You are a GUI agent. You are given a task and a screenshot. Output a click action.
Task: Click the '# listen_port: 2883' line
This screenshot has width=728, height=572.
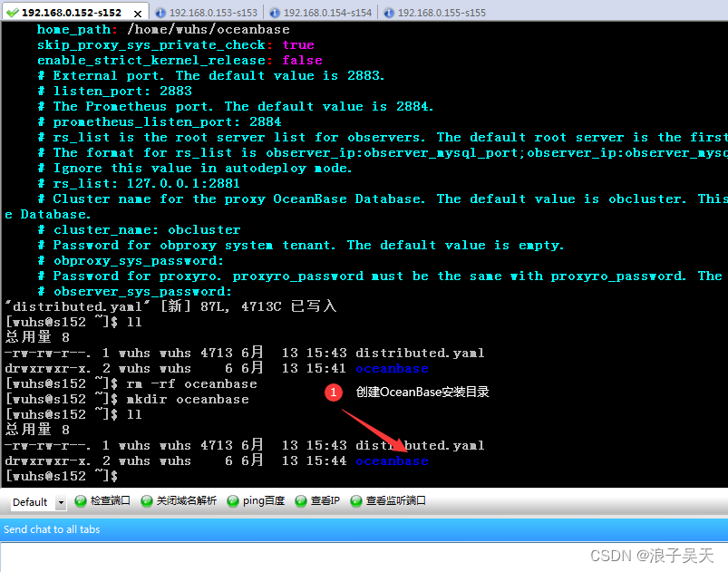[x=115, y=91]
